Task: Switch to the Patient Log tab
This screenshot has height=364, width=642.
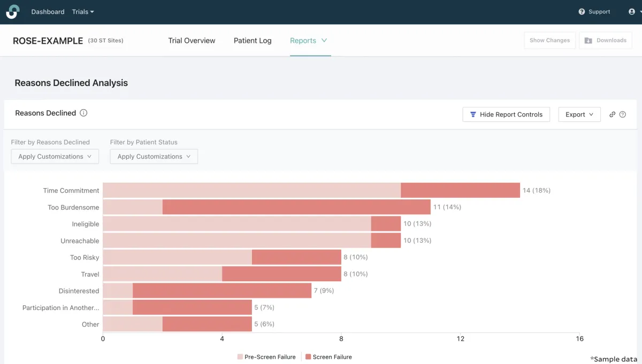Action: 253,40
